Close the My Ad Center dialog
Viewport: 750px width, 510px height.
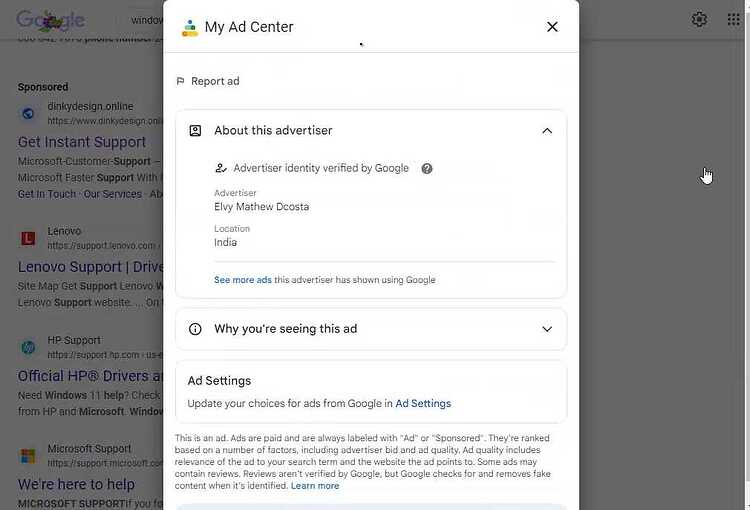[x=552, y=27]
